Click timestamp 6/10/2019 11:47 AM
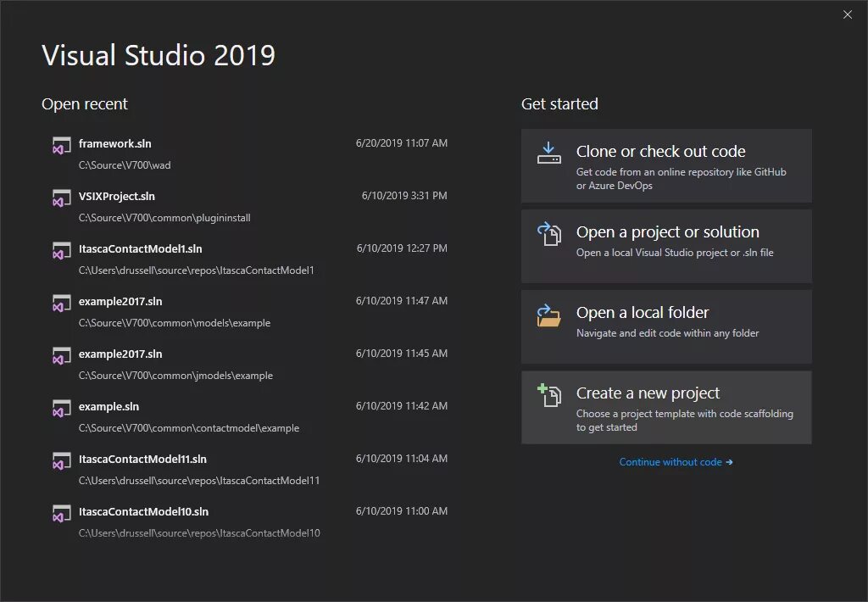This screenshot has width=868, height=602. 401,301
